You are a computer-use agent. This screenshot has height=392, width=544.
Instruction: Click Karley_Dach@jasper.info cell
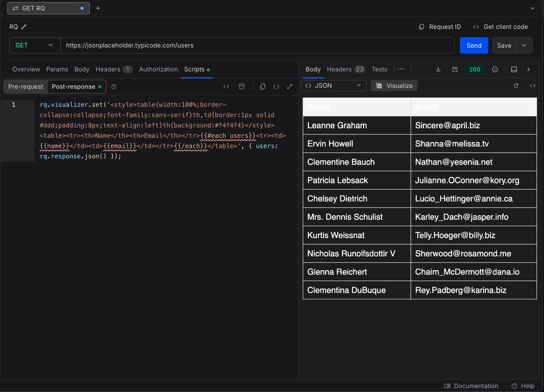pyautogui.click(x=474, y=217)
